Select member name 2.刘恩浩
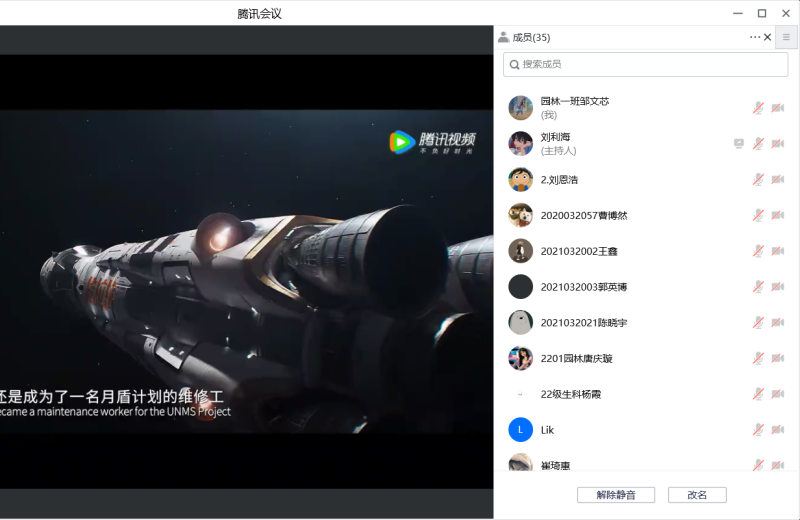 (x=559, y=180)
